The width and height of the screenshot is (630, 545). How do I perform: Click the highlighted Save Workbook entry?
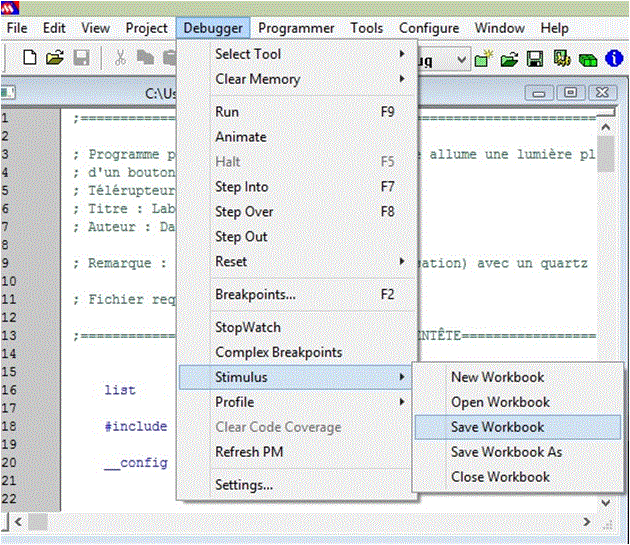pyautogui.click(x=518, y=427)
